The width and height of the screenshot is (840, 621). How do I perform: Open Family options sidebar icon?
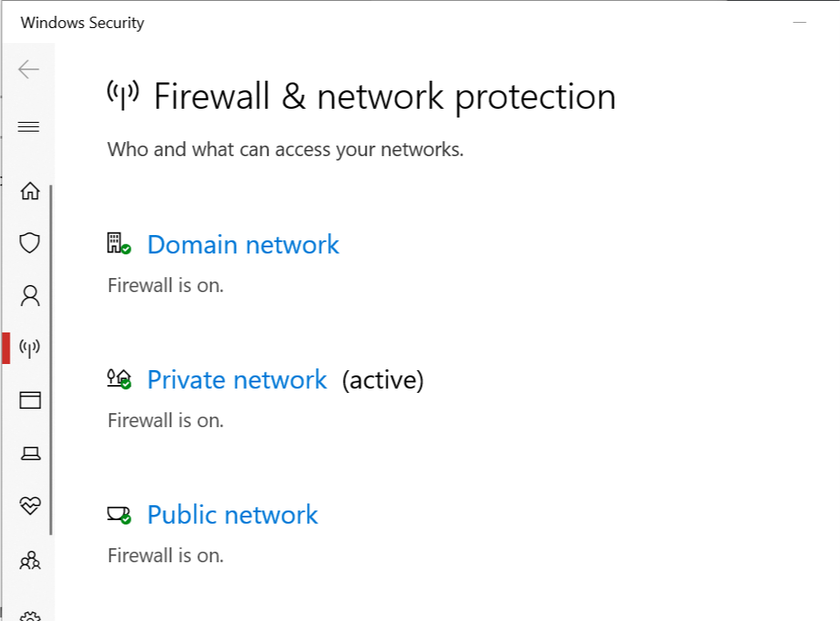30,559
